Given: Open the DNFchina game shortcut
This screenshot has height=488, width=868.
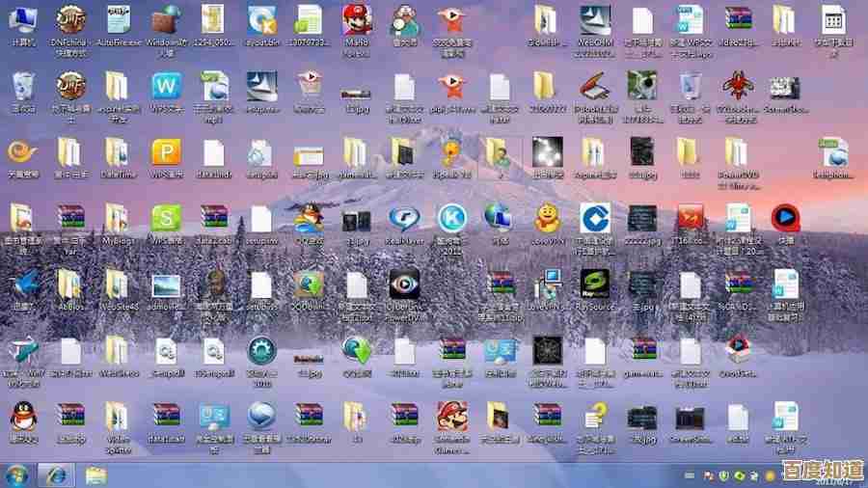Looking at the screenshot, I should click(69, 21).
